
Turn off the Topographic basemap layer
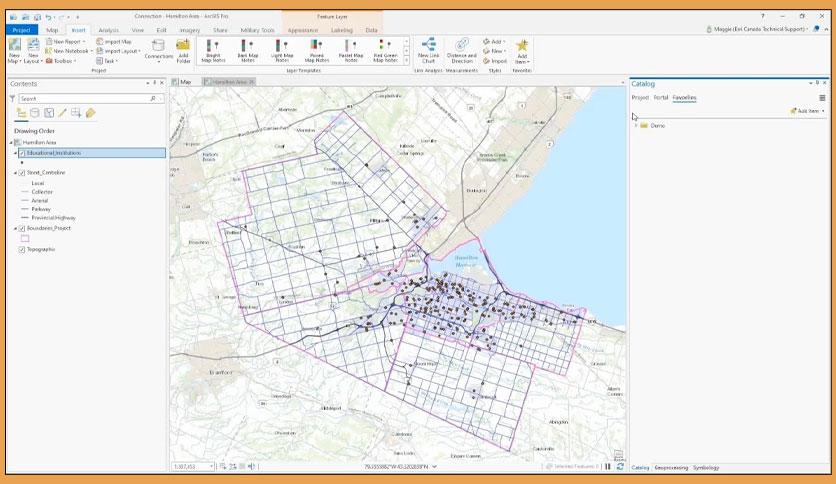(x=22, y=249)
